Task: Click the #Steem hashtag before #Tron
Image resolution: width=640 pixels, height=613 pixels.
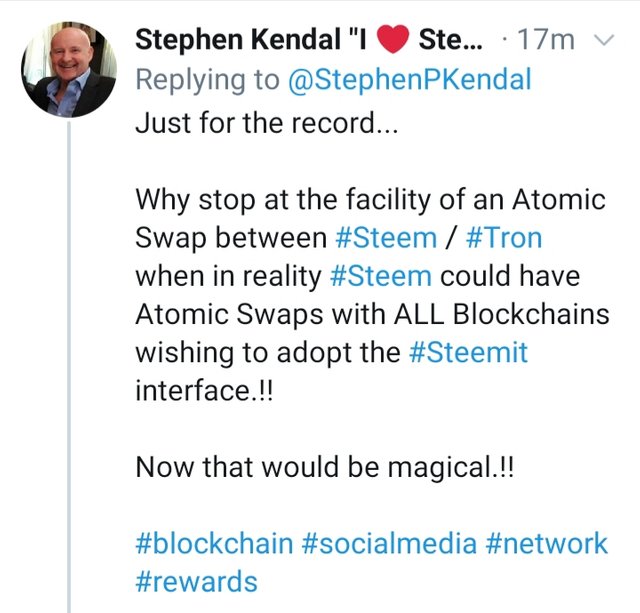Action: (383, 238)
